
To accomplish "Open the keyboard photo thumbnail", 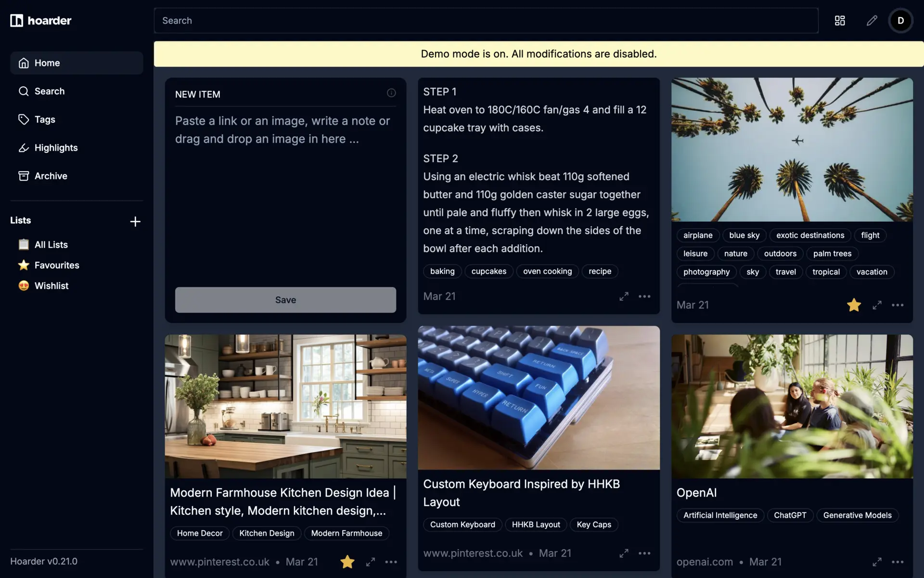I will pos(539,398).
